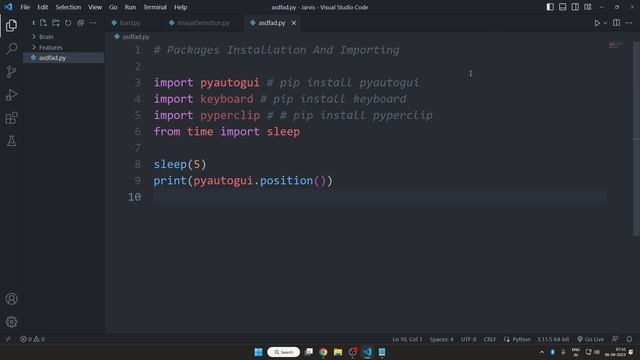The image size is (640, 360).
Task: Customize layout from title bar icon
Action: [x=588, y=7]
